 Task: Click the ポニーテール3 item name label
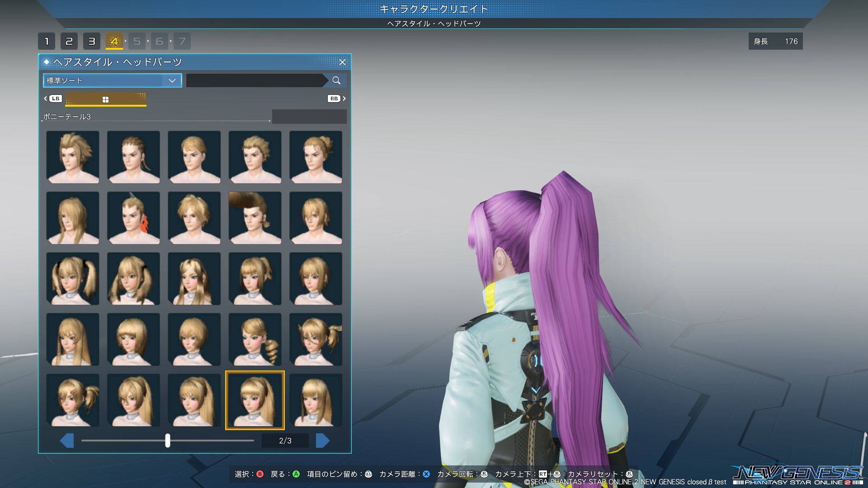(x=67, y=117)
